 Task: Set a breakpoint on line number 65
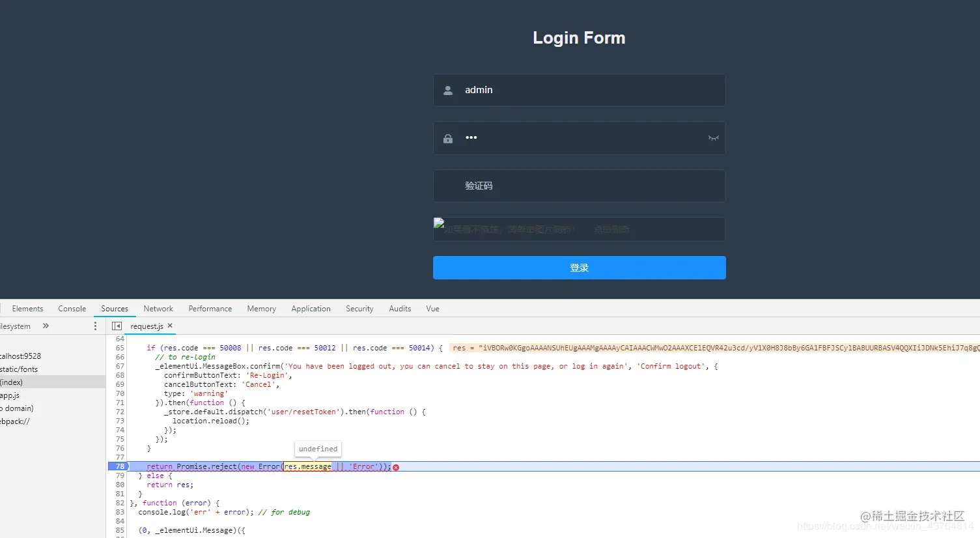[x=120, y=348]
